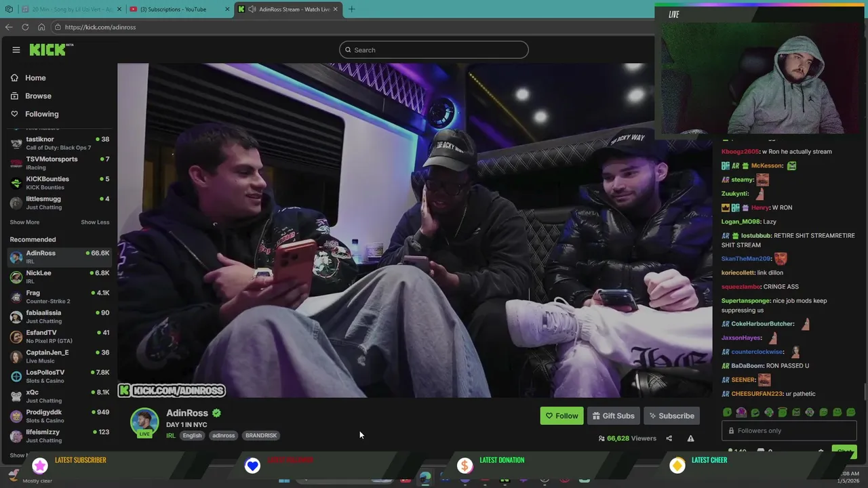This screenshot has height=488, width=868.
Task: Open LosPollosTV Slots & Casino channel
Action: coord(59,376)
